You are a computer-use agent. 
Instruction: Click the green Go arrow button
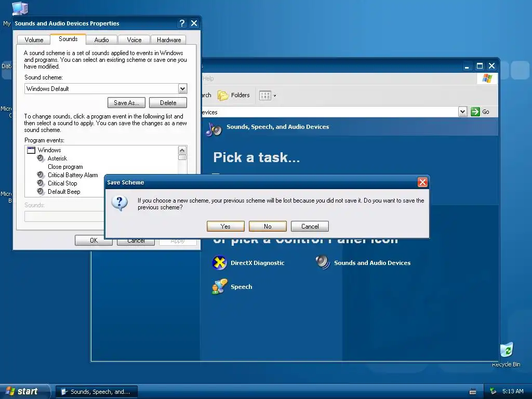[x=475, y=112]
